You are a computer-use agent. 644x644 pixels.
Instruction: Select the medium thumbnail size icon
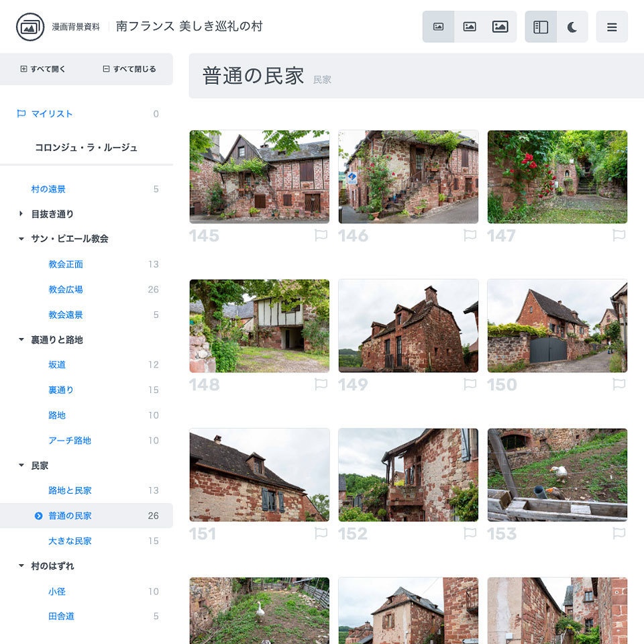[x=469, y=27]
